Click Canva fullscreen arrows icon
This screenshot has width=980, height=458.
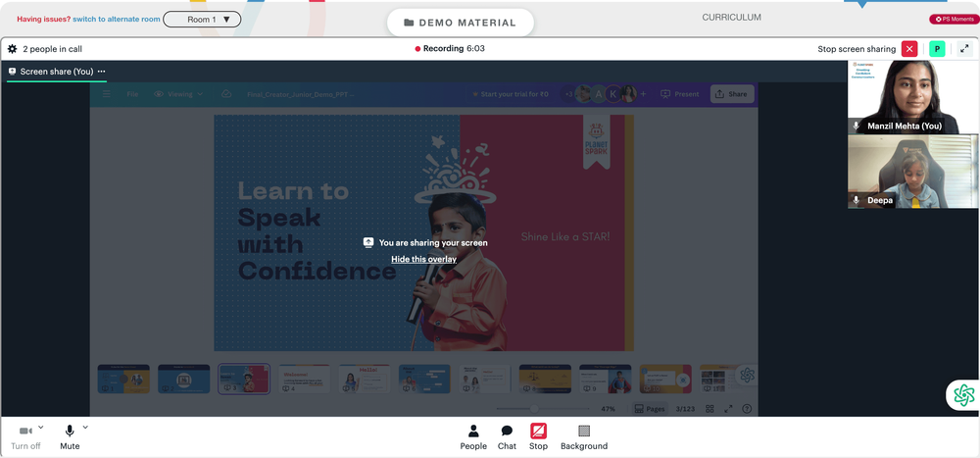[x=728, y=409]
